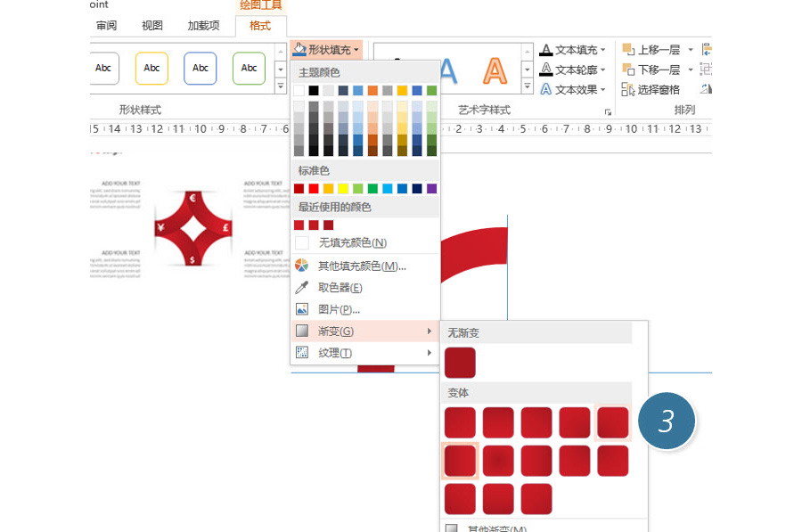Viewport: 802px width, 532px height.
Task: Click the eyedropper icon for 取色器
Action: pos(301,288)
